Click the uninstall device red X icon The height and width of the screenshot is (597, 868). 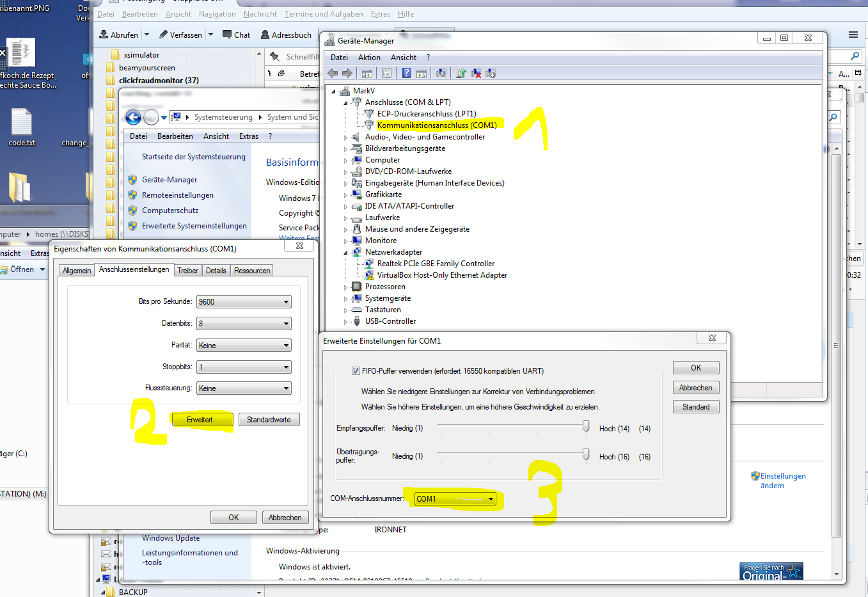pos(476,74)
